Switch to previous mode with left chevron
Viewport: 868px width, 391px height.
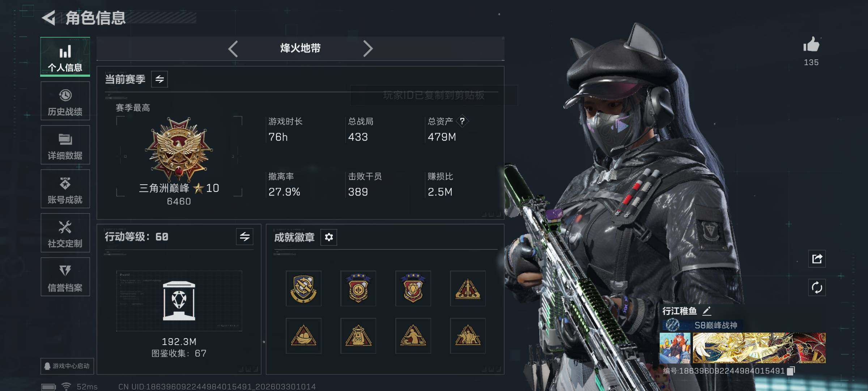tap(233, 49)
